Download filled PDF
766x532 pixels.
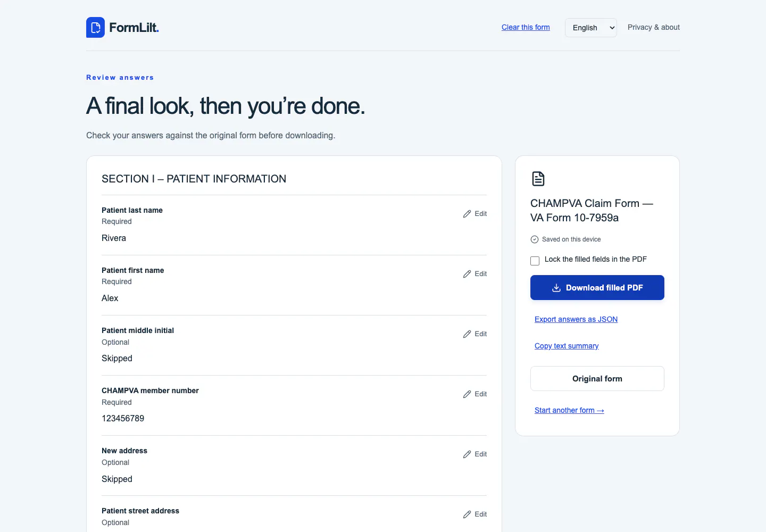click(x=597, y=288)
